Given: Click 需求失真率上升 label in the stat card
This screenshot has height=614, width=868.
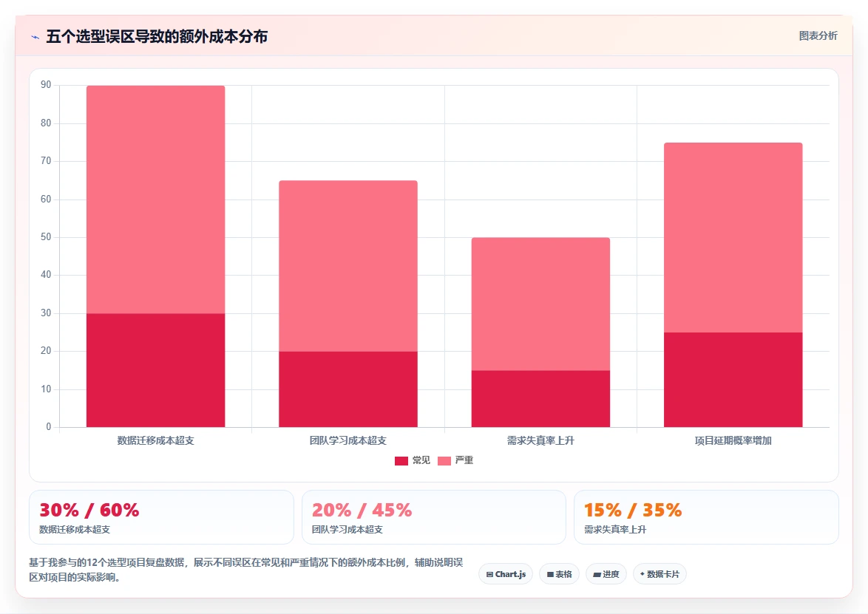Looking at the screenshot, I should (x=615, y=529).
